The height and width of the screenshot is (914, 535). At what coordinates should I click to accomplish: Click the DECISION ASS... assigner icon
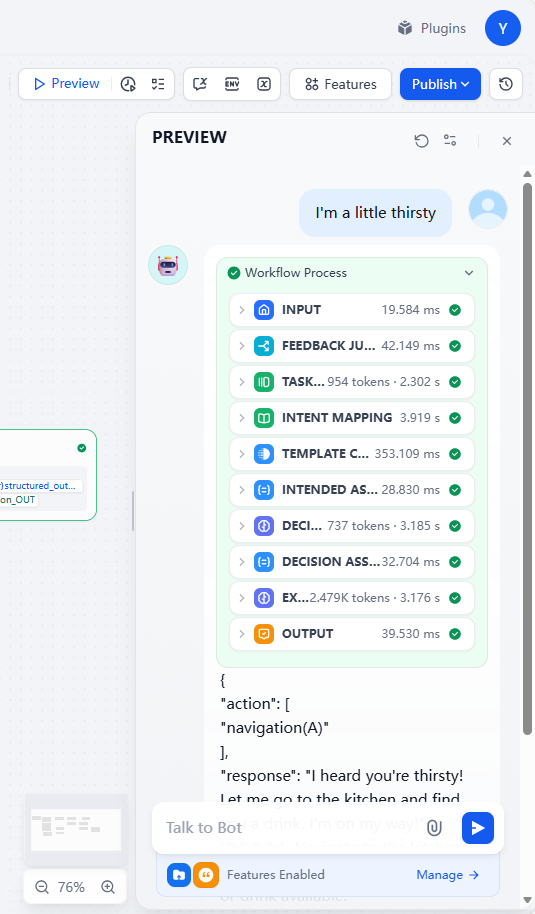[264, 562]
